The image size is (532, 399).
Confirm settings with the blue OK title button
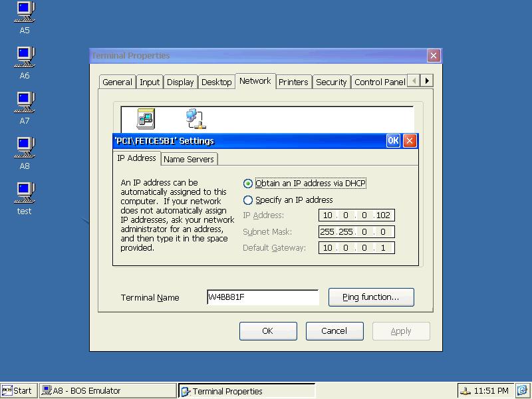393,140
